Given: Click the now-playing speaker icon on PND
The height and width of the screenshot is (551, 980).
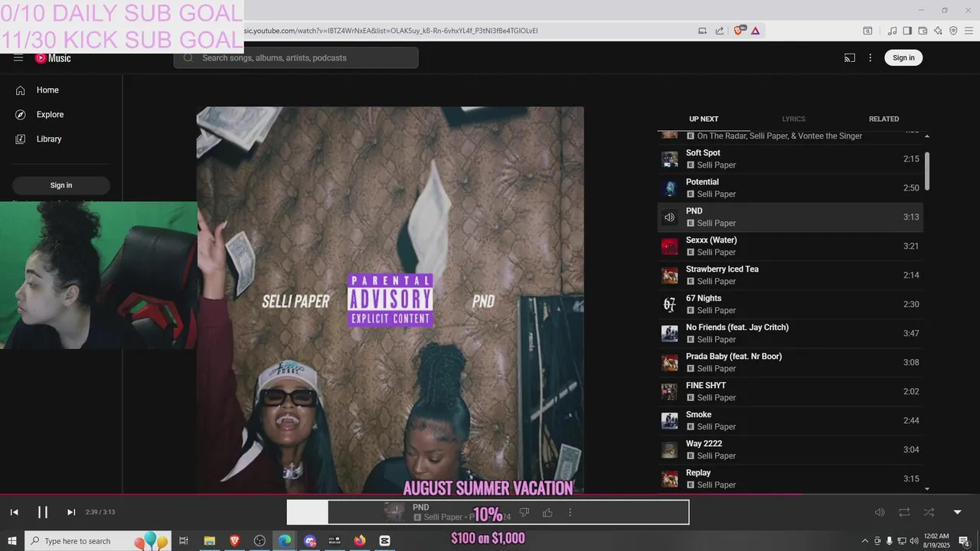Looking at the screenshot, I should pyautogui.click(x=670, y=217).
